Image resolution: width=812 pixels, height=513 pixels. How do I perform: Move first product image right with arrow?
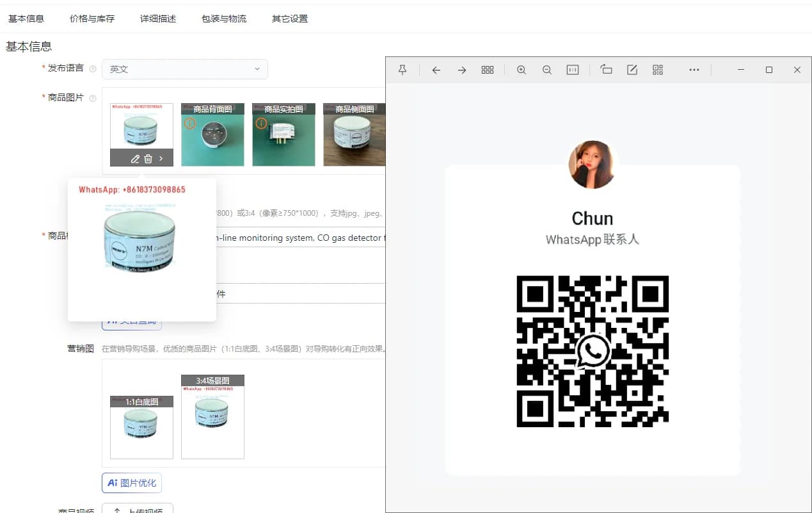click(161, 158)
